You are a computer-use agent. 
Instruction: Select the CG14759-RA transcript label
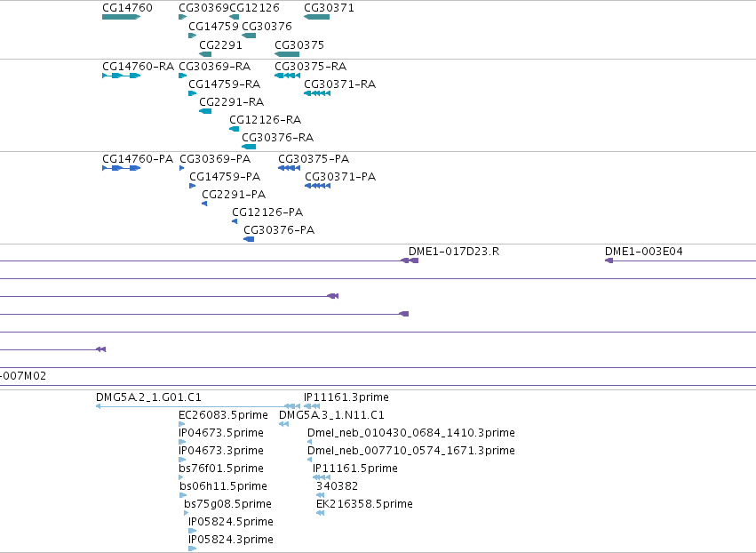pos(224,84)
